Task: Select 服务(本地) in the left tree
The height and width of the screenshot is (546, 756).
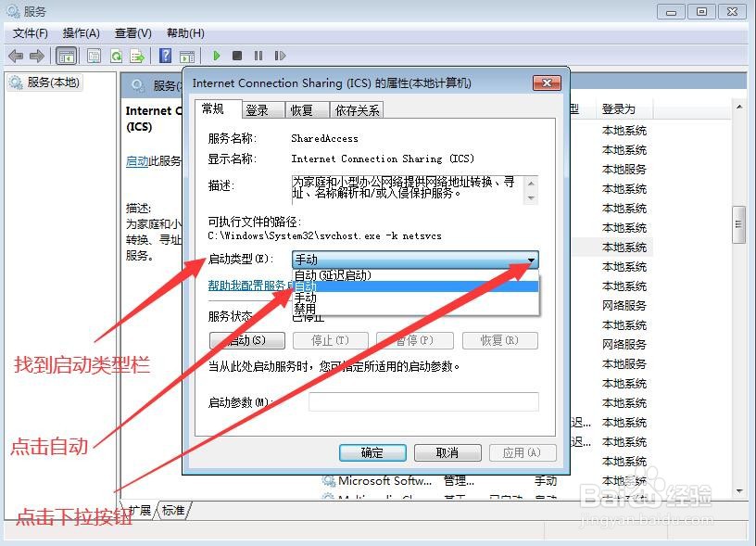Action: [x=44, y=83]
